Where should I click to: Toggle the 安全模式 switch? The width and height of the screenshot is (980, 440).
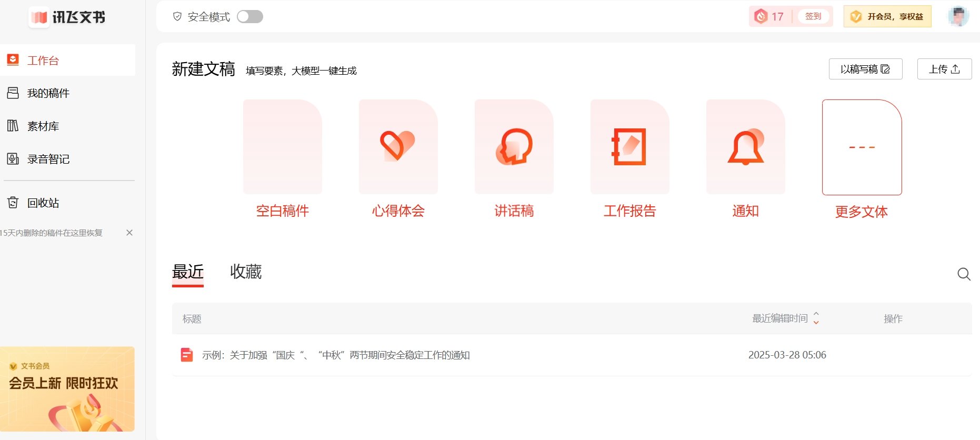pos(250,17)
